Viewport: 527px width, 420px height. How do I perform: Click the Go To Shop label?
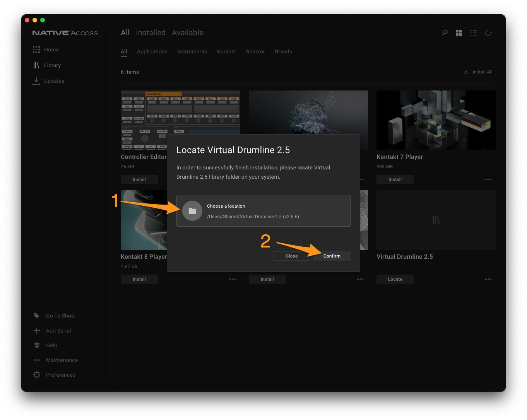point(60,316)
